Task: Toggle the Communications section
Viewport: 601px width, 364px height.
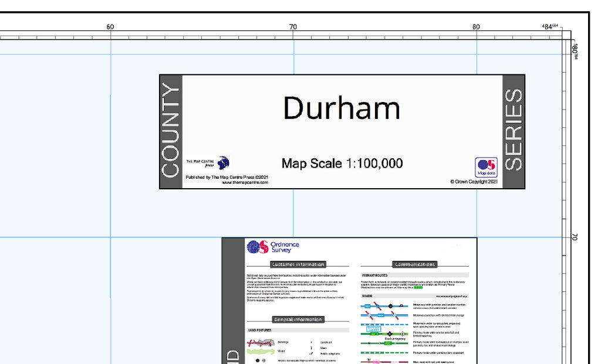Action: pyautogui.click(x=414, y=264)
